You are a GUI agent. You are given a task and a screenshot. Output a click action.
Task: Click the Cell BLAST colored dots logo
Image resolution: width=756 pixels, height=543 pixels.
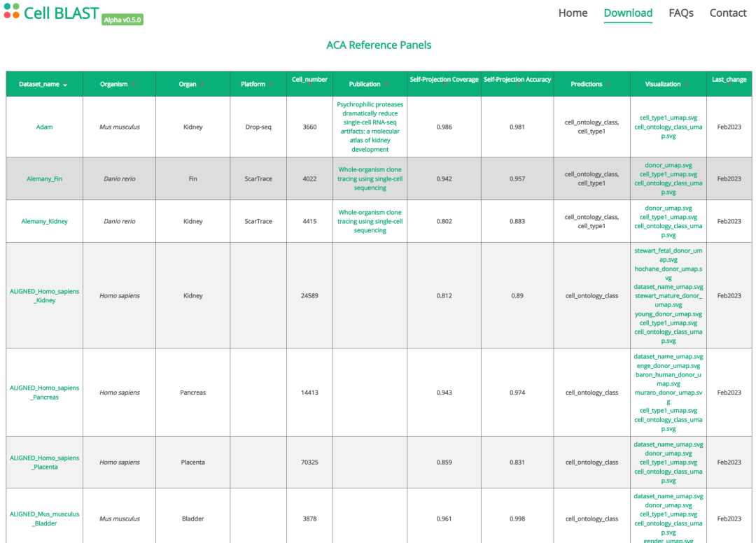pyautogui.click(x=12, y=11)
